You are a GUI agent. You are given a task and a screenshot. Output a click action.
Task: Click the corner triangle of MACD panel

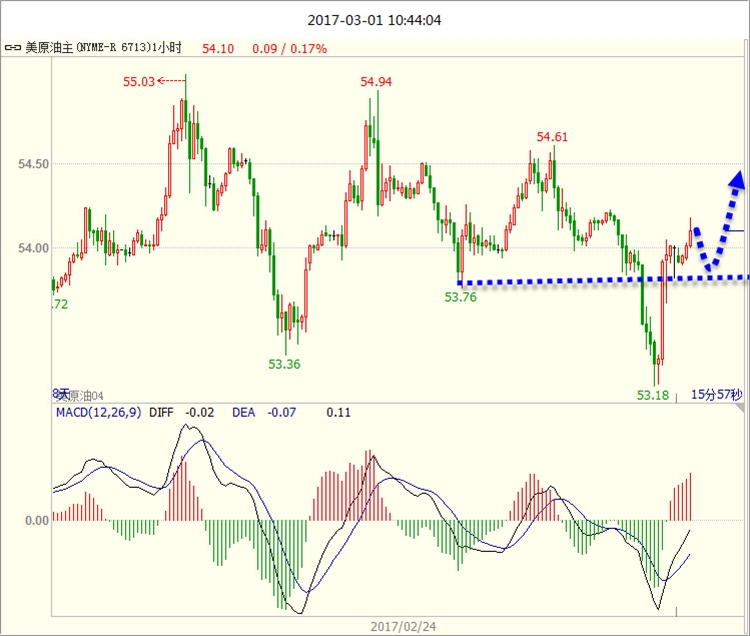point(740,408)
